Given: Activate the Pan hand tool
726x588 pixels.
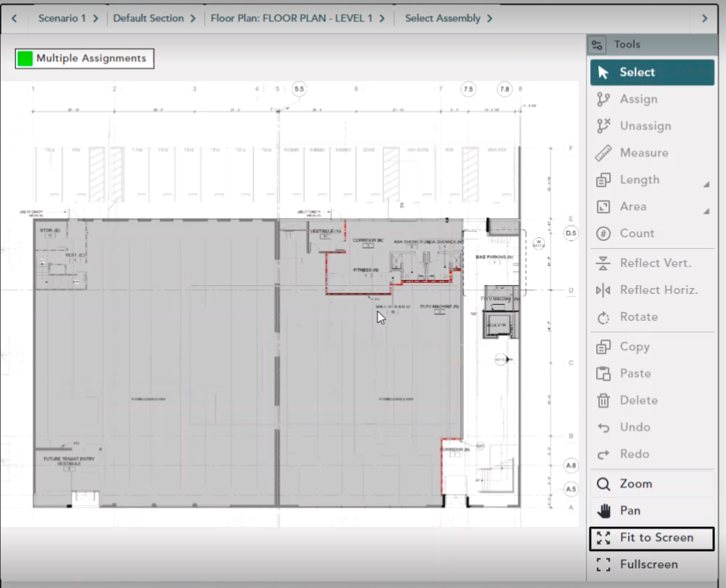Looking at the screenshot, I should [603, 511].
